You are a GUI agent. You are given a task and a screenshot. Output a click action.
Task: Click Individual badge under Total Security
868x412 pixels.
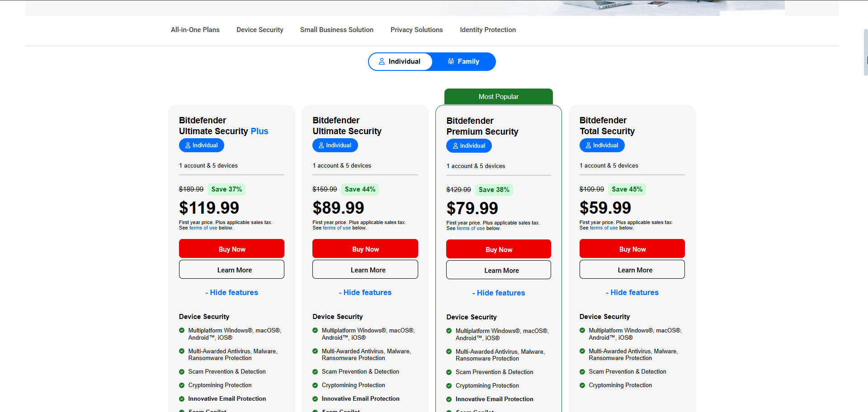point(602,145)
